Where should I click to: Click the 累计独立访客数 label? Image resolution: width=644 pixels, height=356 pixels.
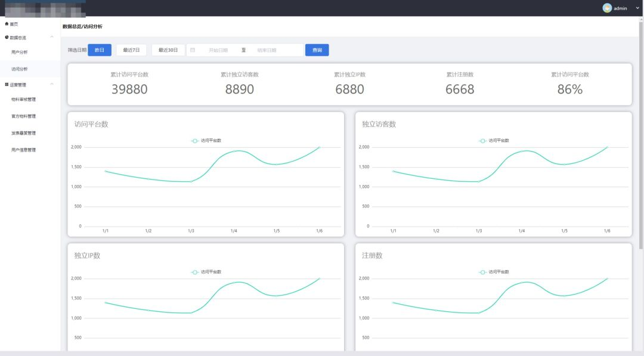point(240,75)
